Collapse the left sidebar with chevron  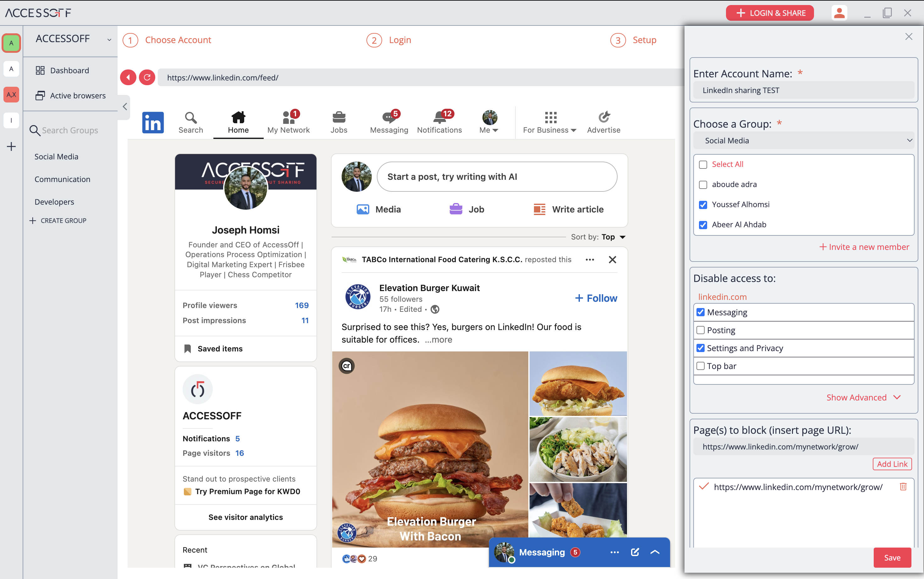125,107
